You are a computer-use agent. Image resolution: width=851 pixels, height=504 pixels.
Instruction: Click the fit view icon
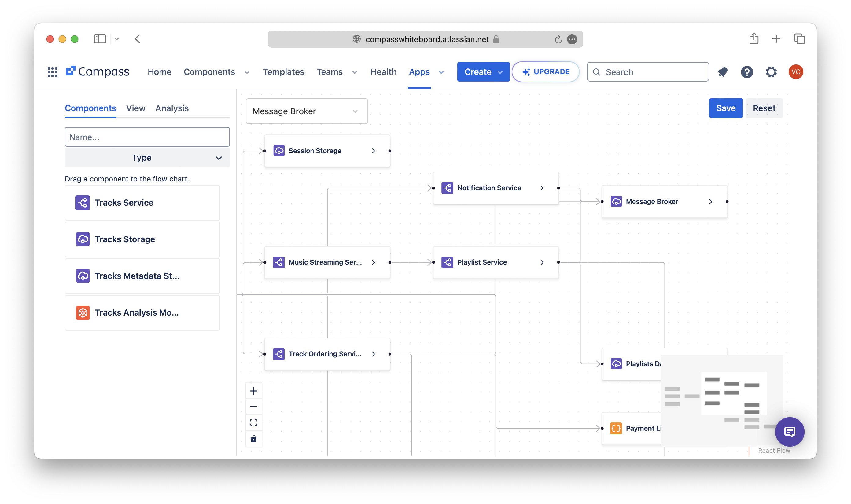[253, 422]
